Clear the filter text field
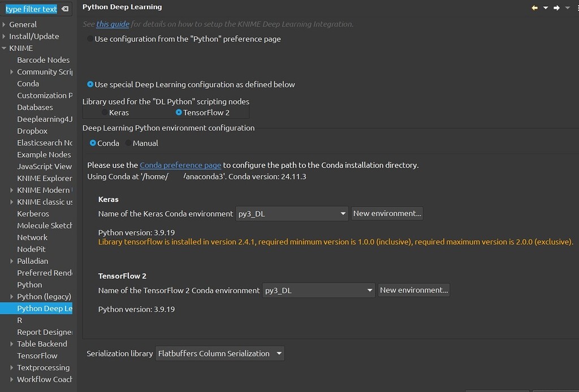 coord(64,8)
